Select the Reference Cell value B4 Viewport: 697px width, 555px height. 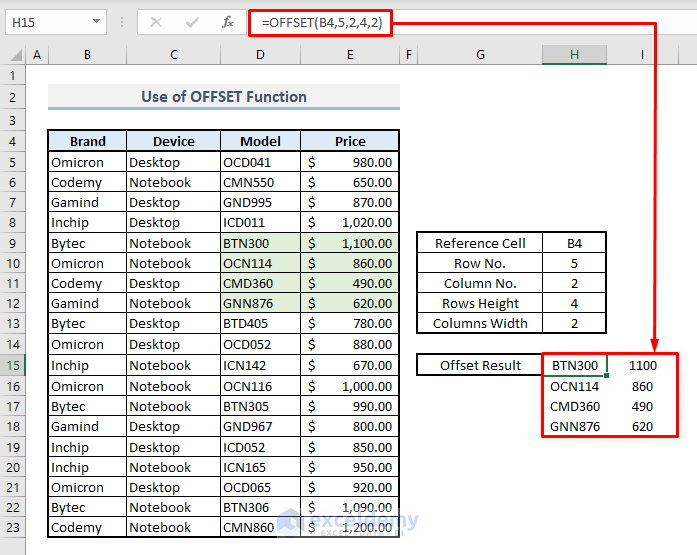(574, 244)
